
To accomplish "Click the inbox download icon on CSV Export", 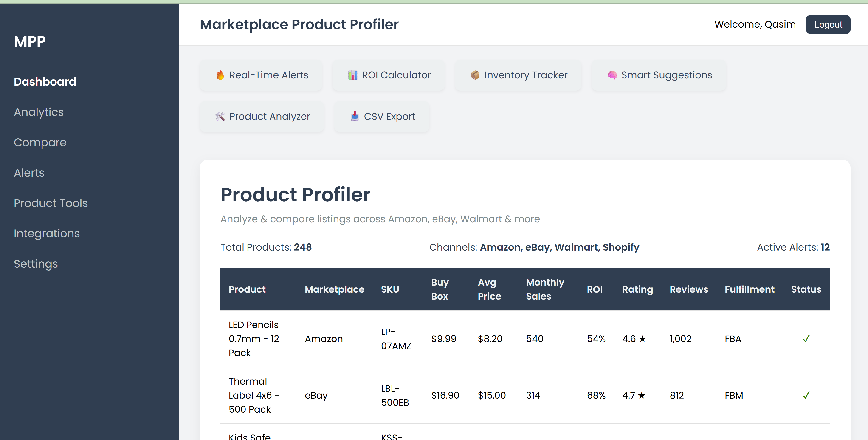I will 355,116.
